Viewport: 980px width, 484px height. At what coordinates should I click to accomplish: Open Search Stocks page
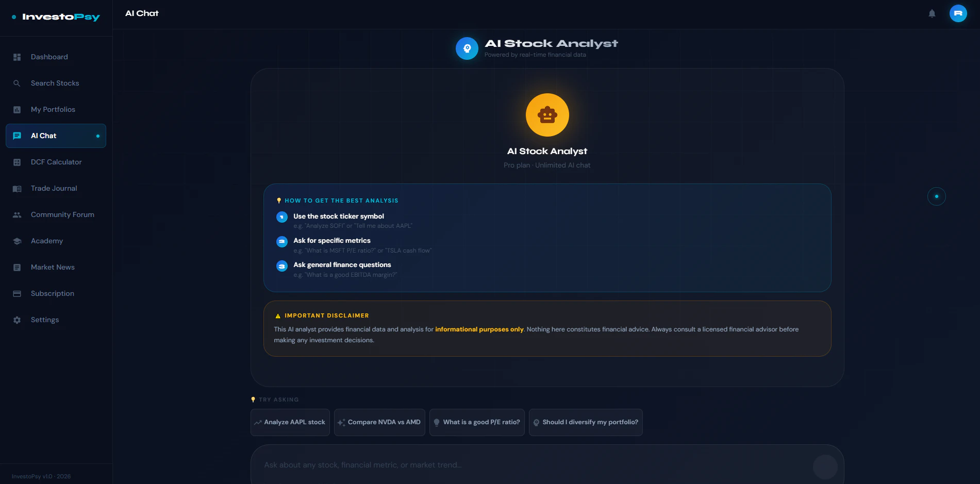point(56,84)
